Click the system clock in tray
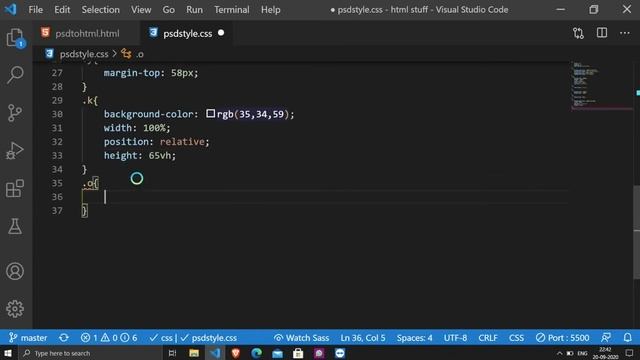Image resolution: width=640 pixels, height=360 pixels. [605, 353]
